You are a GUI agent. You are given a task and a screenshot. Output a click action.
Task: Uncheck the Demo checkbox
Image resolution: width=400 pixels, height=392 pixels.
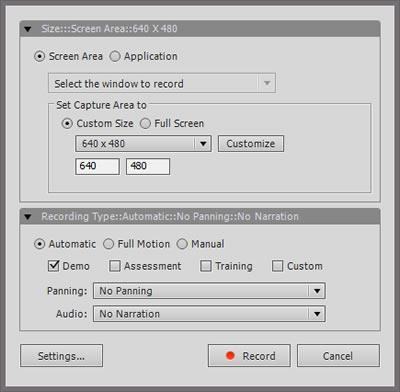click(53, 266)
